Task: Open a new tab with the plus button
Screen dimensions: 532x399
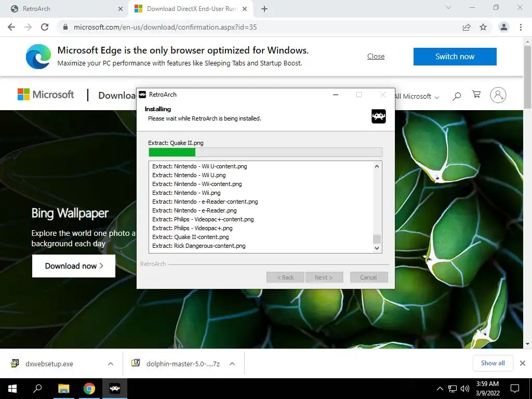Action: tap(264, 9)
